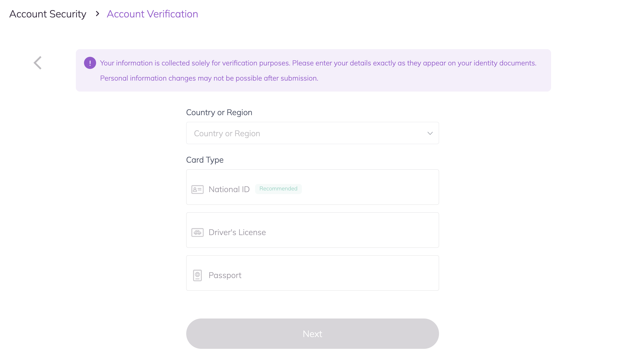Click the verification purposes notice text
The height and width of the screenshot is (364, 623).
(x=318, y=63)
